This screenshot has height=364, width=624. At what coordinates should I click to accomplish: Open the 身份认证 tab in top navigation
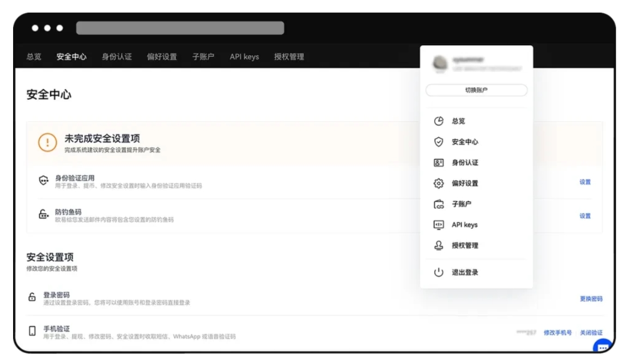pos(117,57)
